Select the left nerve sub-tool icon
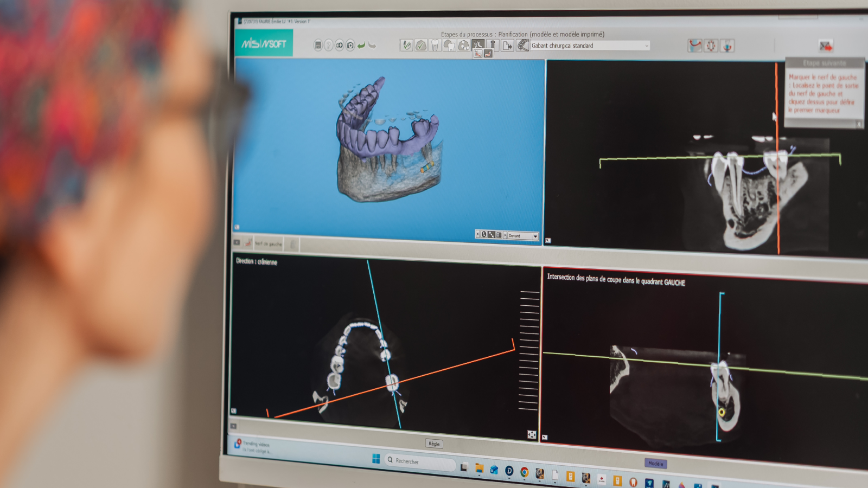The width and height of the screenshot is (868, 488). pyautogui.click(x=477, y=54)
